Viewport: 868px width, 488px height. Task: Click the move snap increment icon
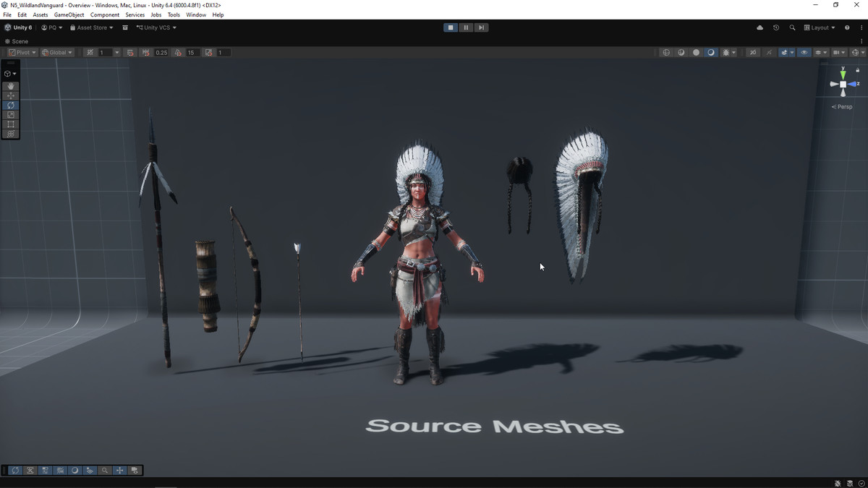pyautogui.click(x=146, y=53)
